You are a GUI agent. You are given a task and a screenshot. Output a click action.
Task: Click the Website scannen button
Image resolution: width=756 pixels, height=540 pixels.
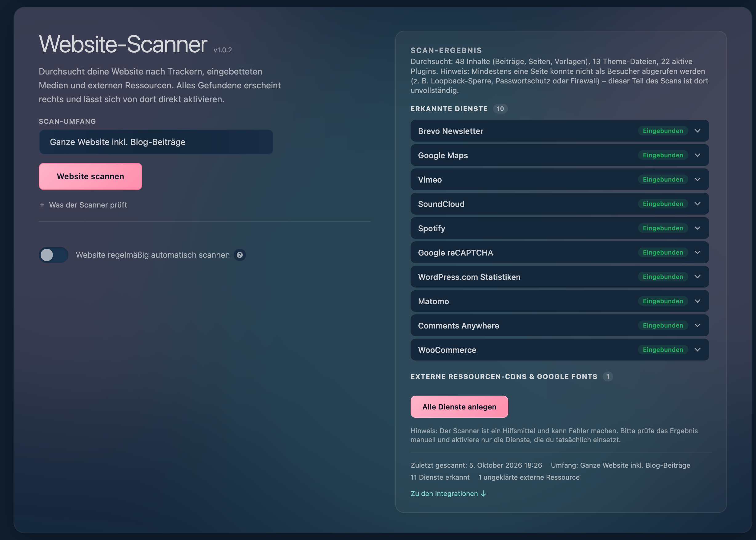click(x=90, y=176)
